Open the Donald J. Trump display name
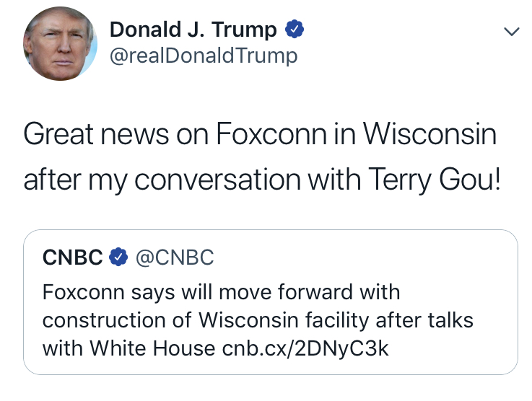 click(193, 30)
